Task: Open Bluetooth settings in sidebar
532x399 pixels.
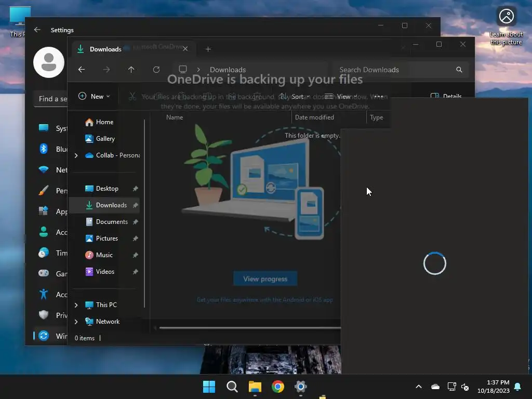Action: 52,149
